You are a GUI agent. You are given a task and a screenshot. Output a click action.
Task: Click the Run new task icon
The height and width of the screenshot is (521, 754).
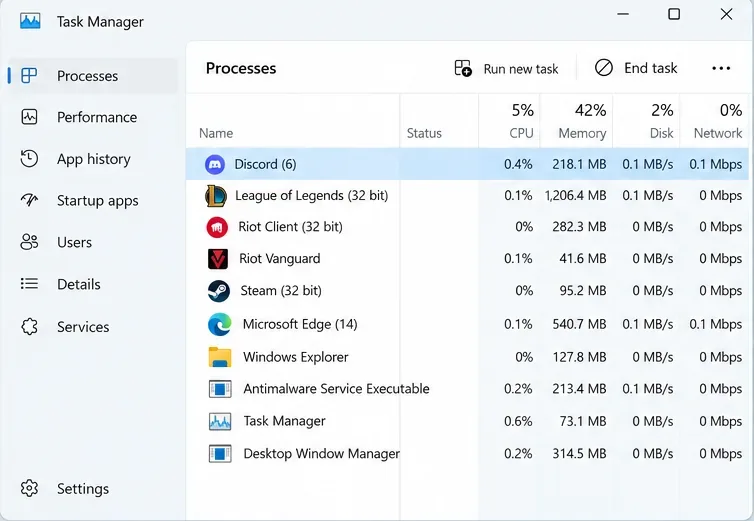(463, 68)
